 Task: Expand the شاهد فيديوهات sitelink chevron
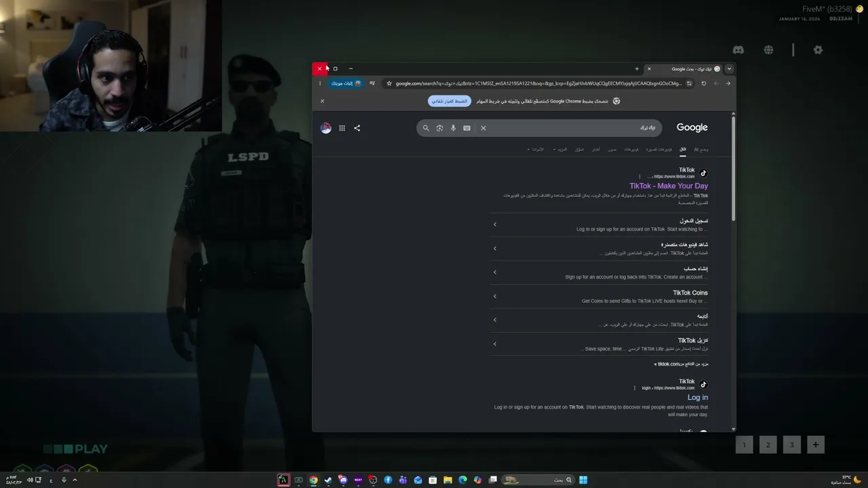tap(495, 248)
